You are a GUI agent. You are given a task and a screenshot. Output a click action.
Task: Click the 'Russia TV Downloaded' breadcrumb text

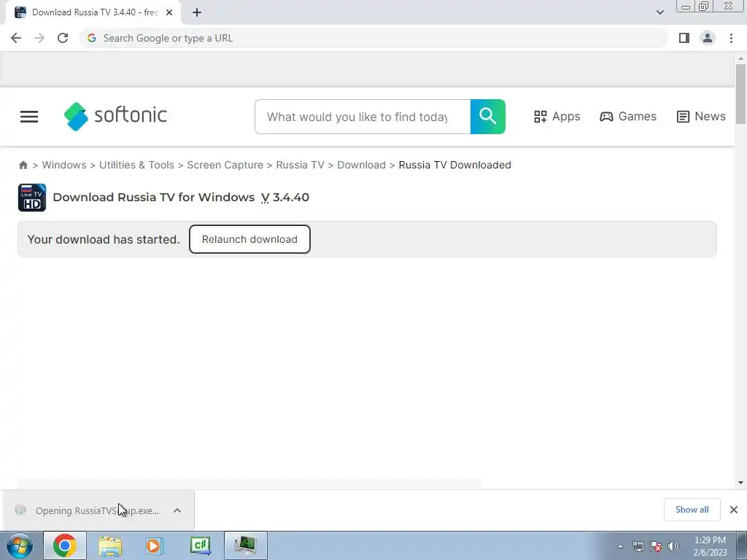point(455,165)
